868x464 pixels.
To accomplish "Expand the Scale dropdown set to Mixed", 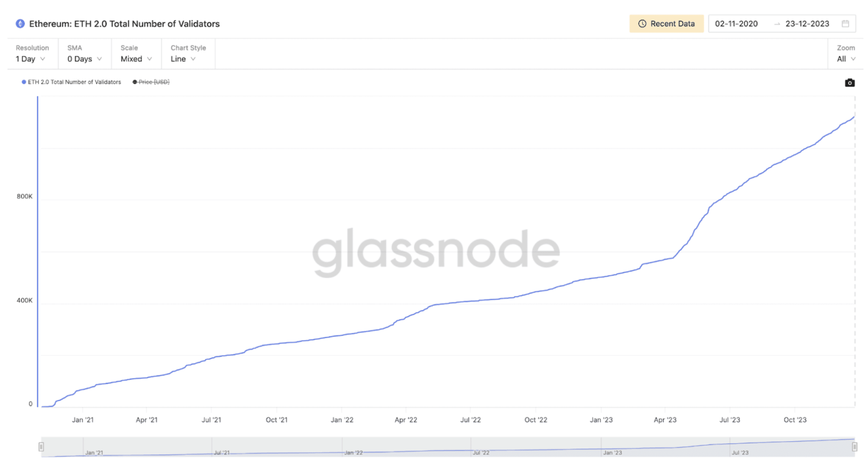I will (x=136, y=59).
